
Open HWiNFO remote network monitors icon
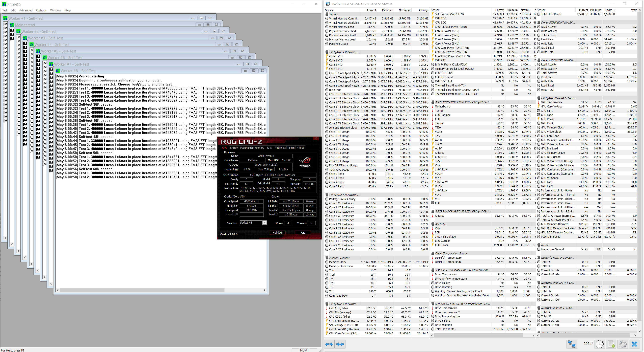tap(572, 344)
